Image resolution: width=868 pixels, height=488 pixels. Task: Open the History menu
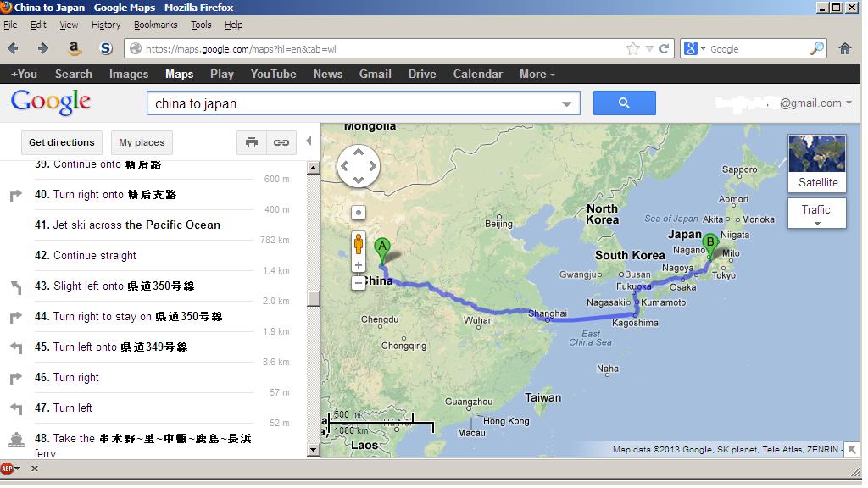point(106,25)
